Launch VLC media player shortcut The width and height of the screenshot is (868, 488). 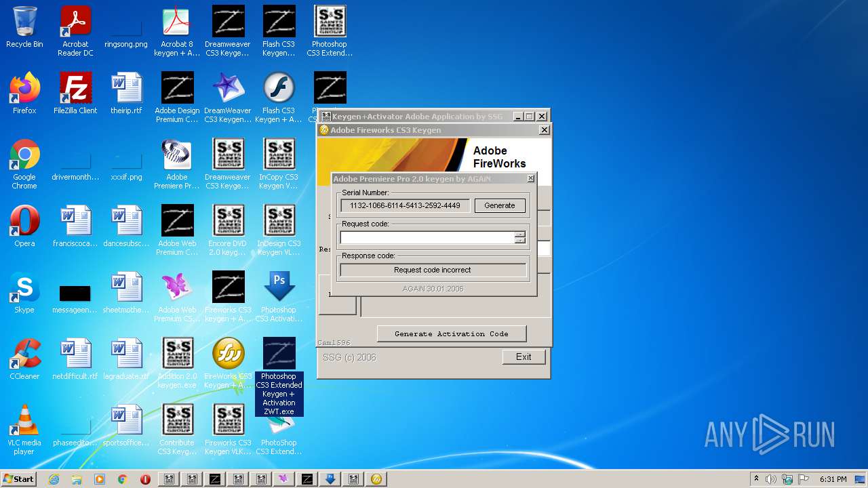click(24, 429)
